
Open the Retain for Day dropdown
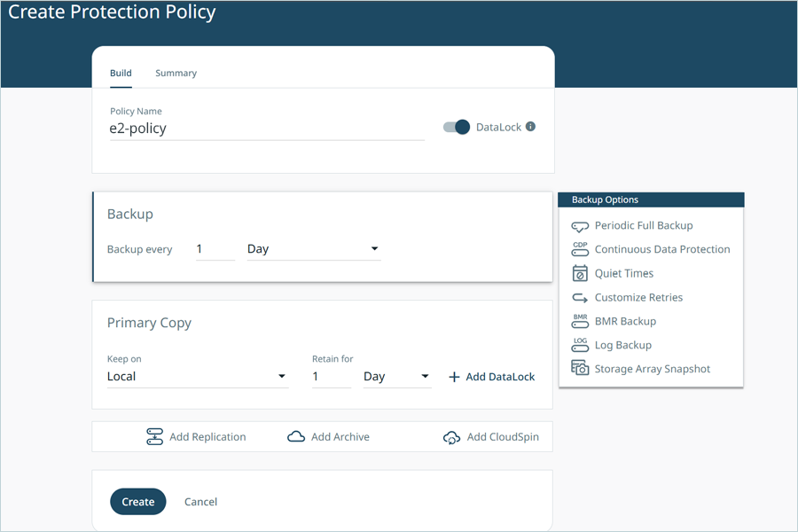(397, 377)
